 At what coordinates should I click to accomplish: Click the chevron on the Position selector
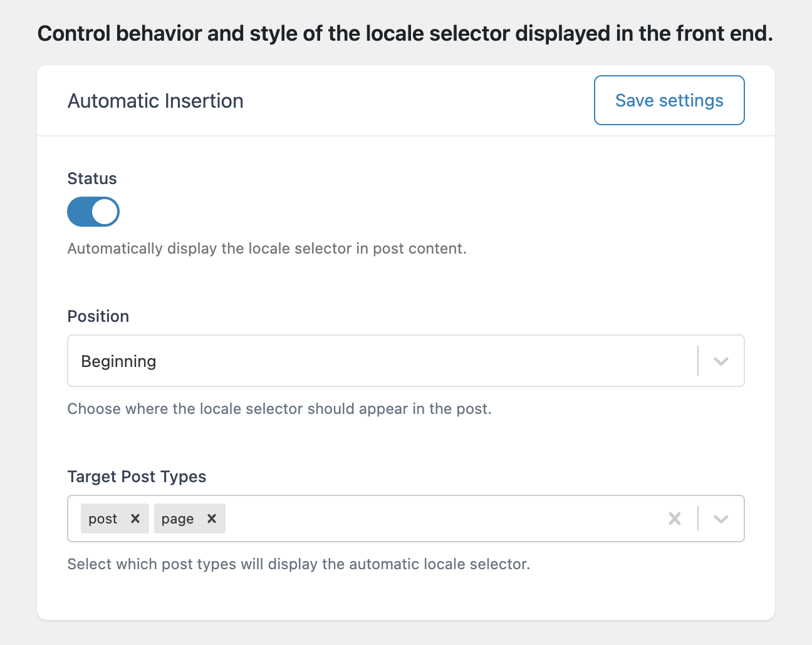[721, 361]
